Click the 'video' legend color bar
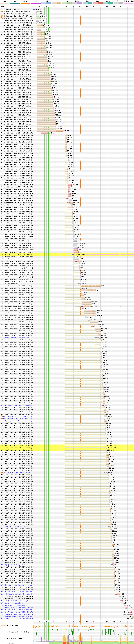Screen dimensions: 134x644 [108, 3]
